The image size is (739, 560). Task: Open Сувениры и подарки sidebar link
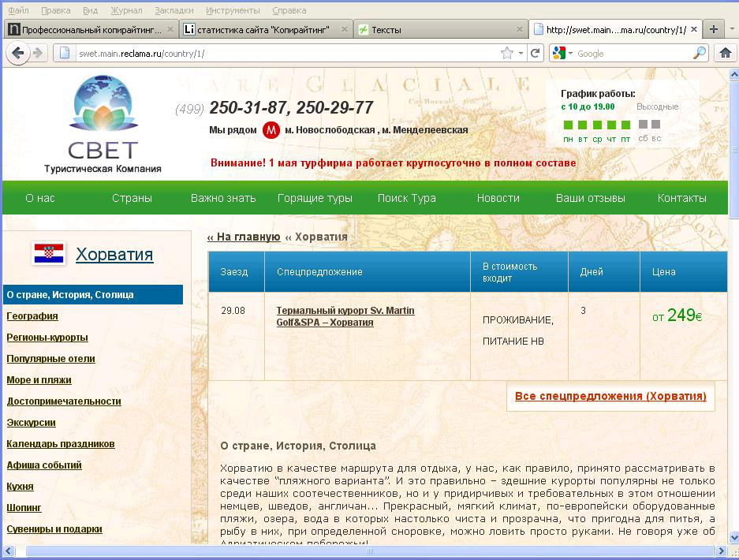[54, 529]
